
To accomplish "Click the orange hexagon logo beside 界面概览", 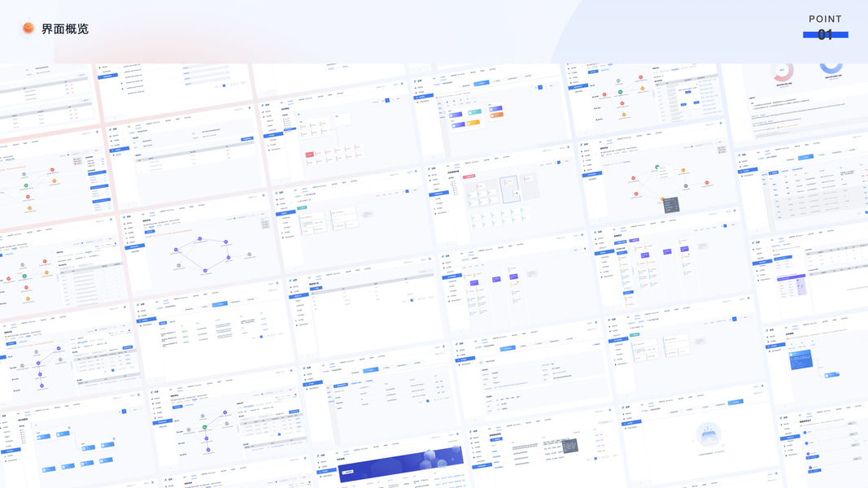I will [x=28, y=28].
